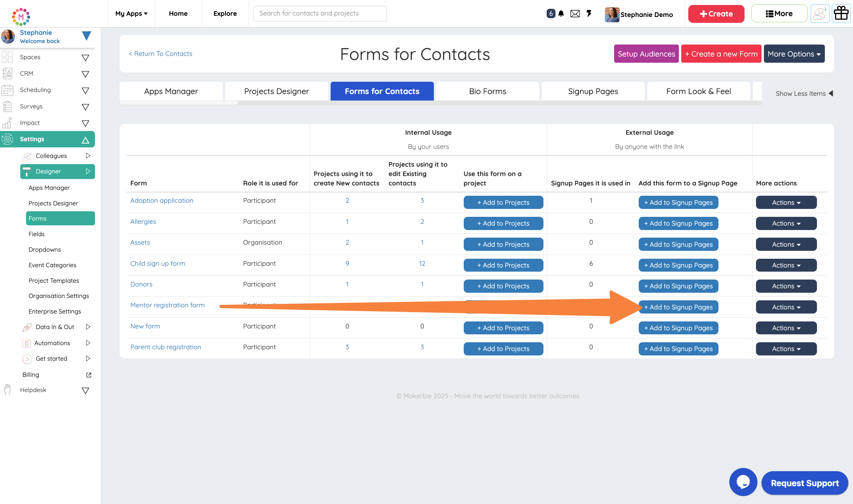This screenshot has height=504, width=853.
Task: Expand the Scheduling sidebar section
Action: (85, 90)
